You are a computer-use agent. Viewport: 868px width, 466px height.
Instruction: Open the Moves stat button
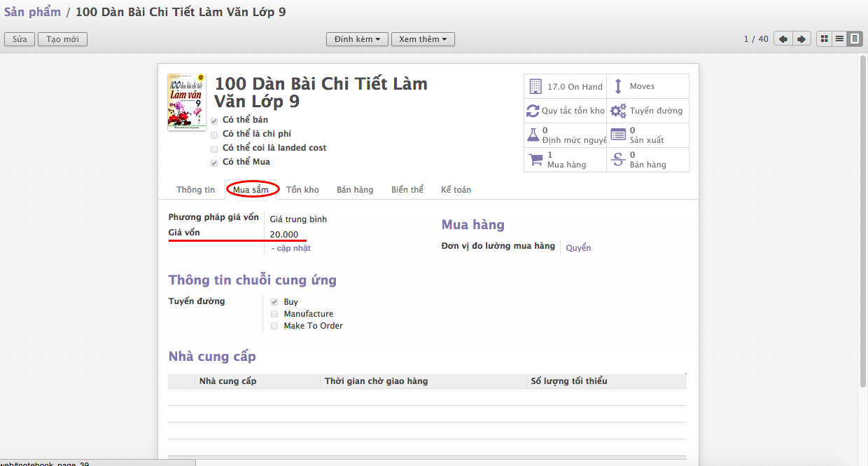click(647, 86)
